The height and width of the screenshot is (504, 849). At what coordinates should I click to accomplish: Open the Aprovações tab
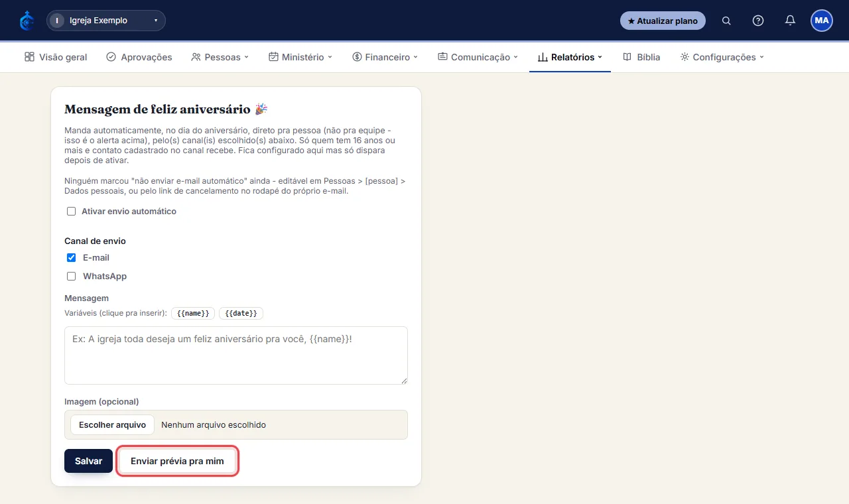click(x=139, y=57)
